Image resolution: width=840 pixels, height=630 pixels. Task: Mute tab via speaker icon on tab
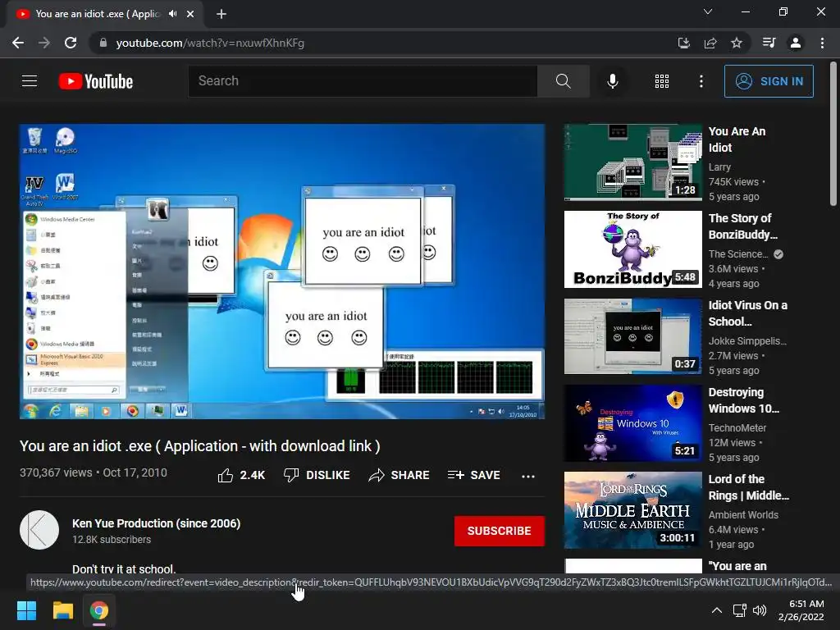click(172, 14)
